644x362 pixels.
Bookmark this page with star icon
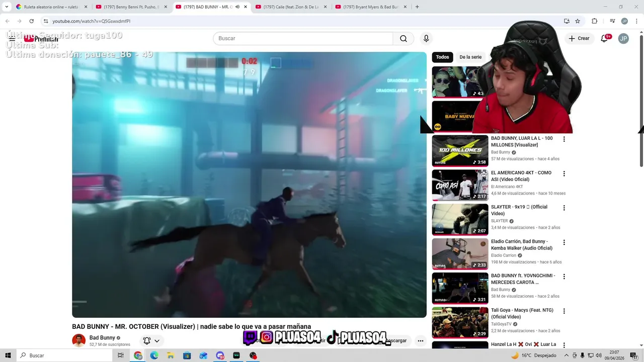click(578, 21)
